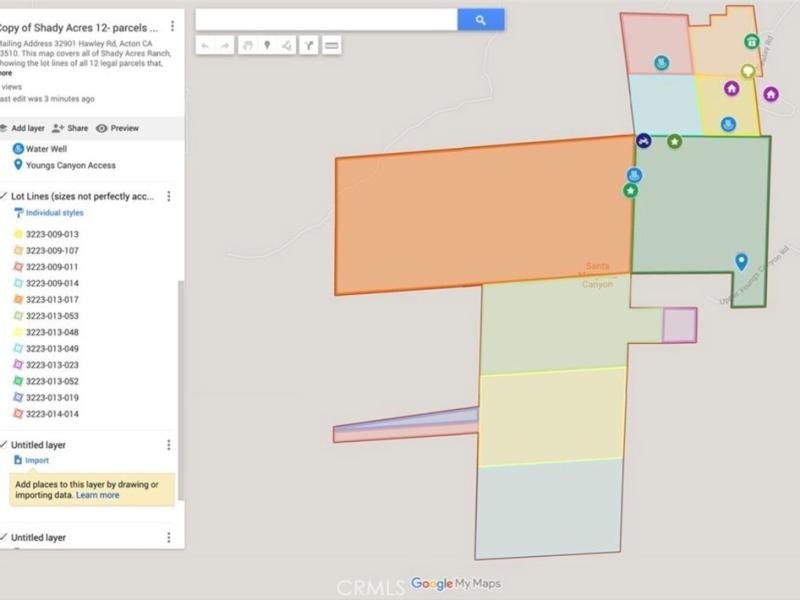The image size is (800, 600).
Task: Click sidebar vertical scrollbar
Action: tap(180, 390)
